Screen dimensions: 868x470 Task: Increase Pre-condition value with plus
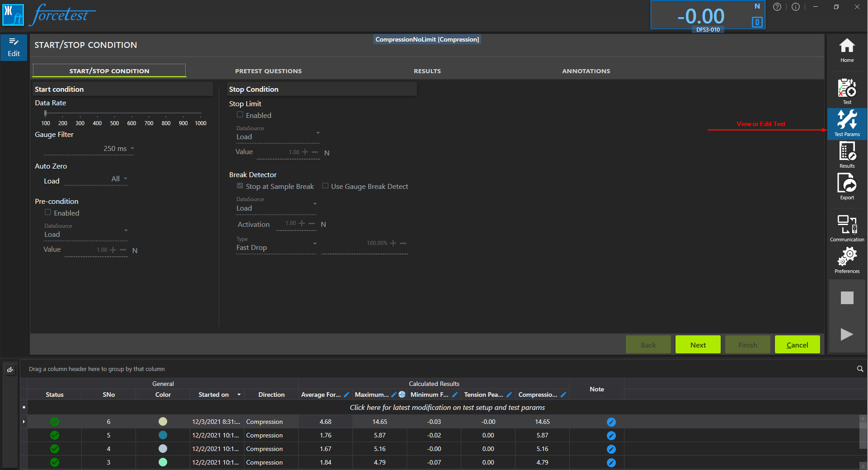(113, 250)
